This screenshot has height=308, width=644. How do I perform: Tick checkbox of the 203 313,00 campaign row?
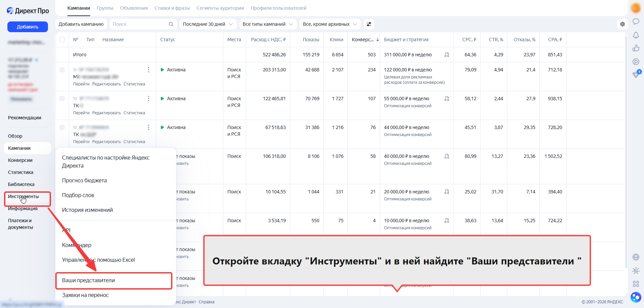tap(62, 70)
